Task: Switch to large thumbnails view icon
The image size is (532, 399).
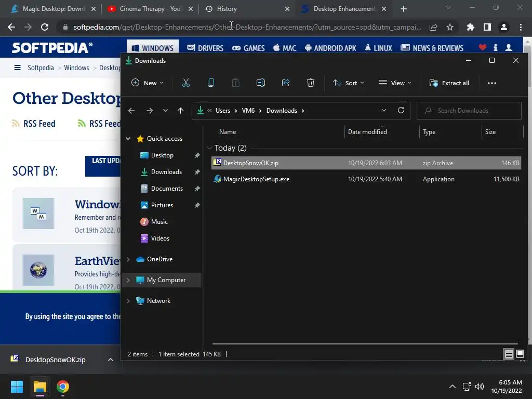Action: (x=520, y=354)
